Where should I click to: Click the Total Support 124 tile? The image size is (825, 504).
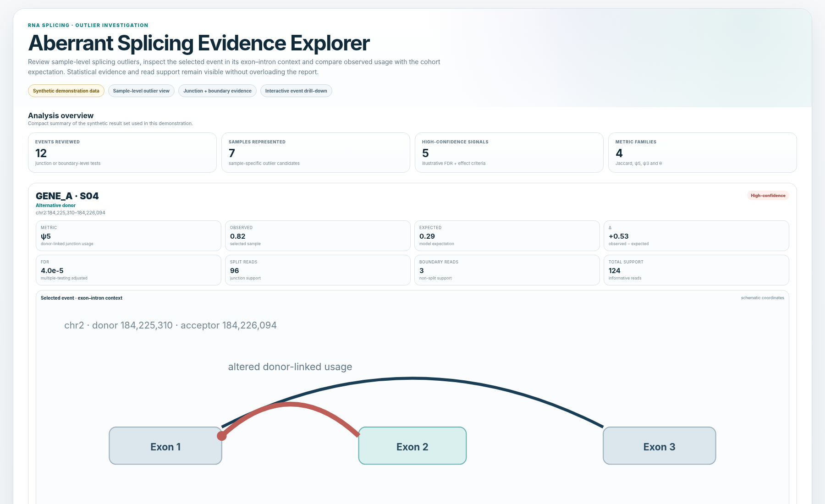(696, 270)
